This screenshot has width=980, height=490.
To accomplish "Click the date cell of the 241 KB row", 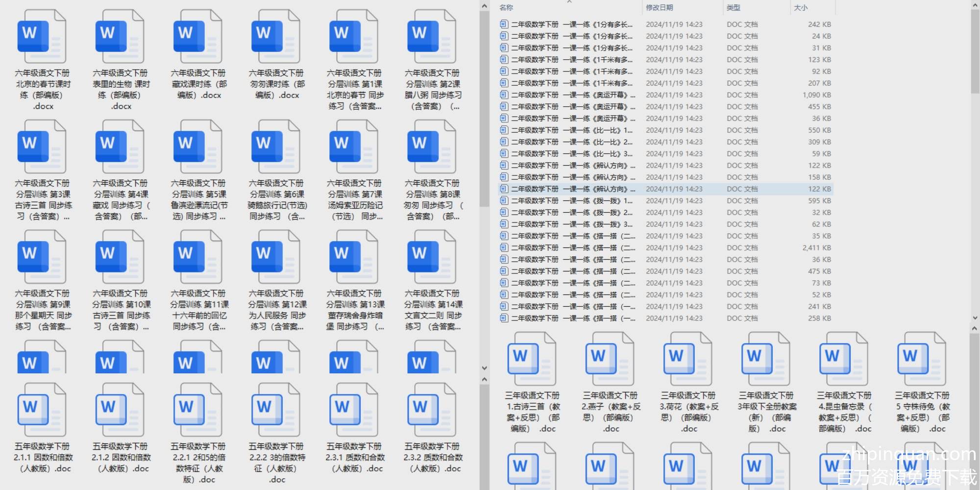I will [x=674, y=306].
